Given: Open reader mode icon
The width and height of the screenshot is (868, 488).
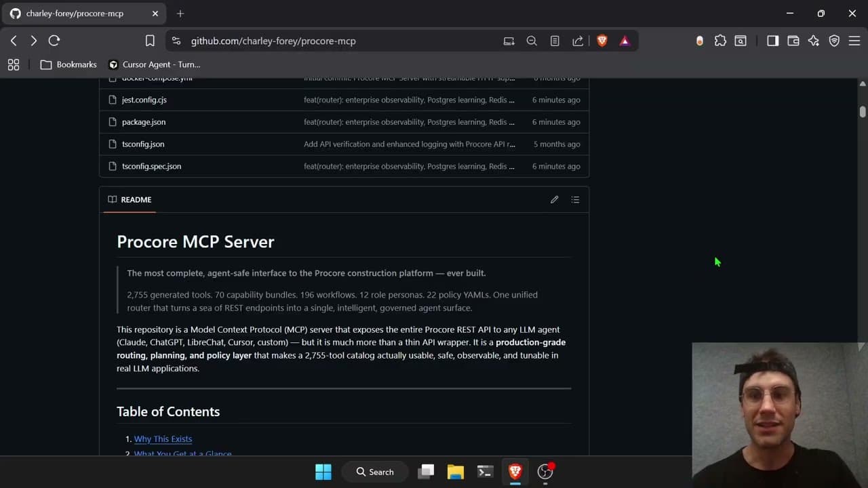Looking at the screenshot, I should pos(555,41).
